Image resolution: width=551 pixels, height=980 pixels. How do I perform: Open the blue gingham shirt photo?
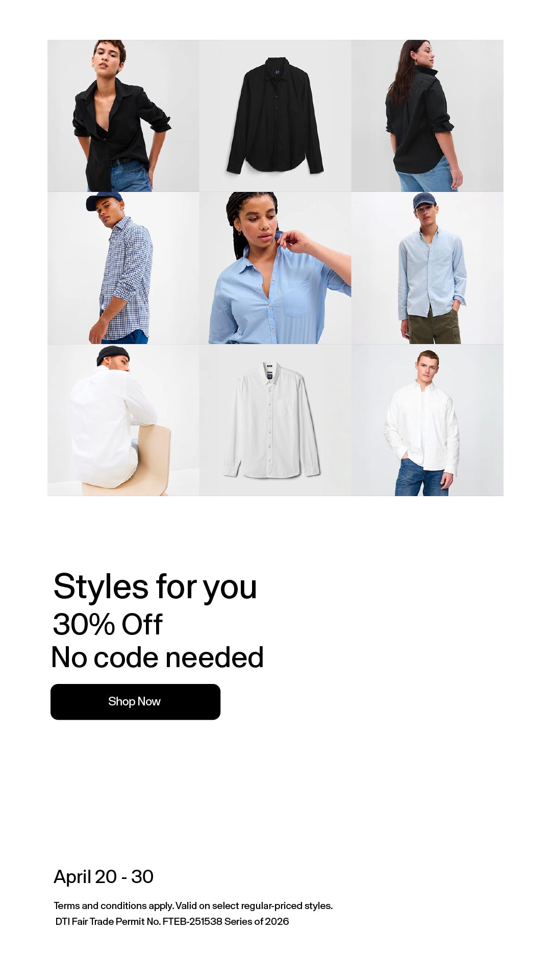pyautogui.click(x=123, y=268)
